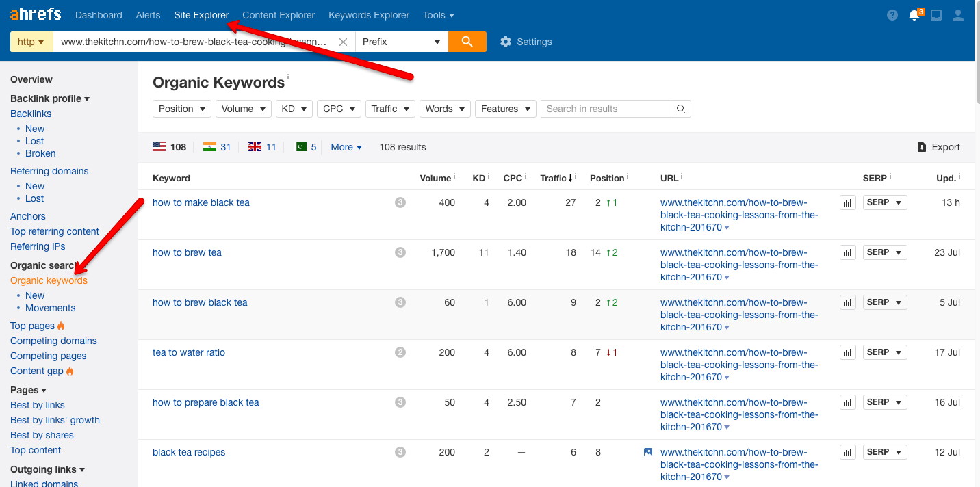Viewport: 980px width, 487px height.
Task: Open the Features filter dropdown
Action: (x=506, y=109)
